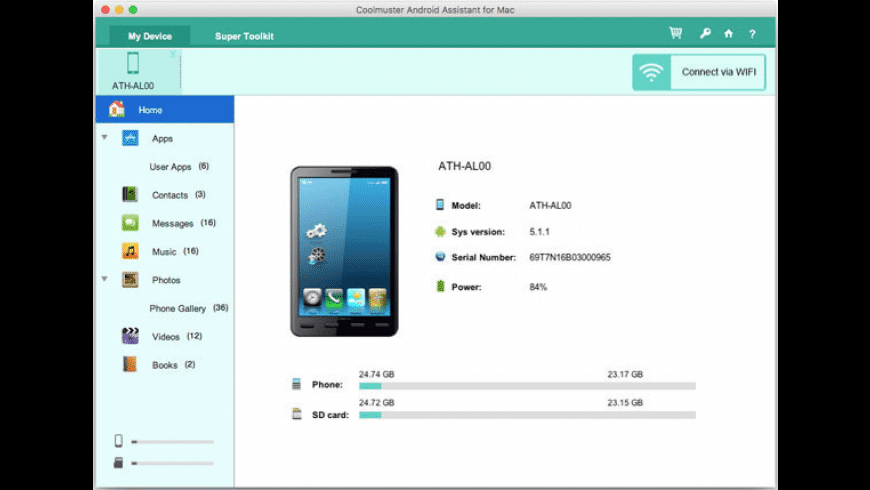The height and width of the screenshot is (490, 870).
Task: Click the Books icon in sidebar
Action: [130, 364]
